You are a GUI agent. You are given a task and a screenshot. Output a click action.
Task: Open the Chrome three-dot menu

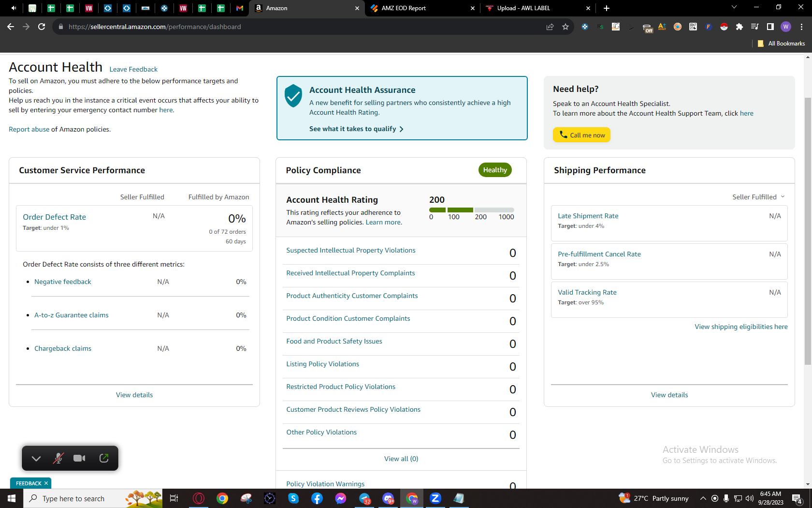point(801,27)
